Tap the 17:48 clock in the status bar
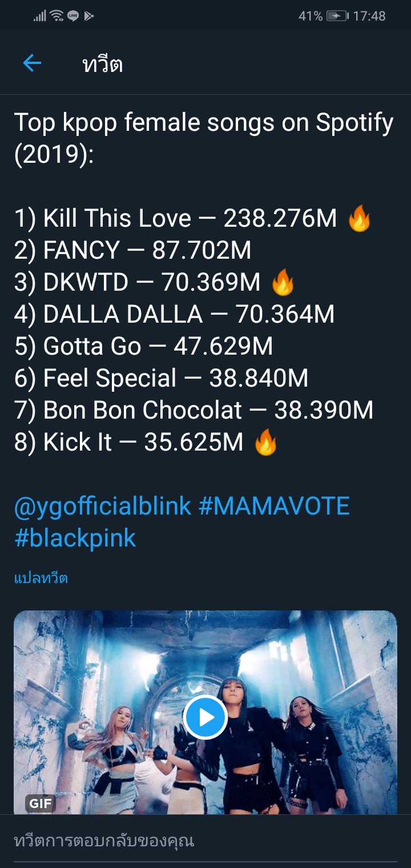 coord(369,16)
